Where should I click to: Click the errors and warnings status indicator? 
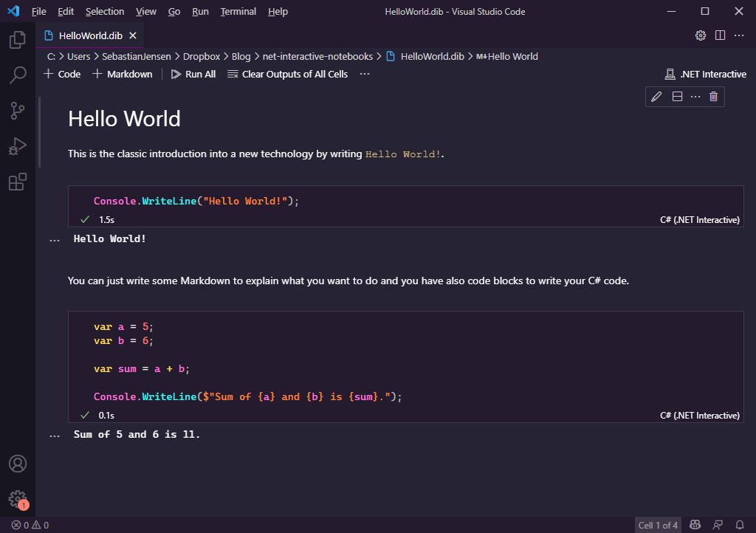pyautogui.click(x=30, y=525)
